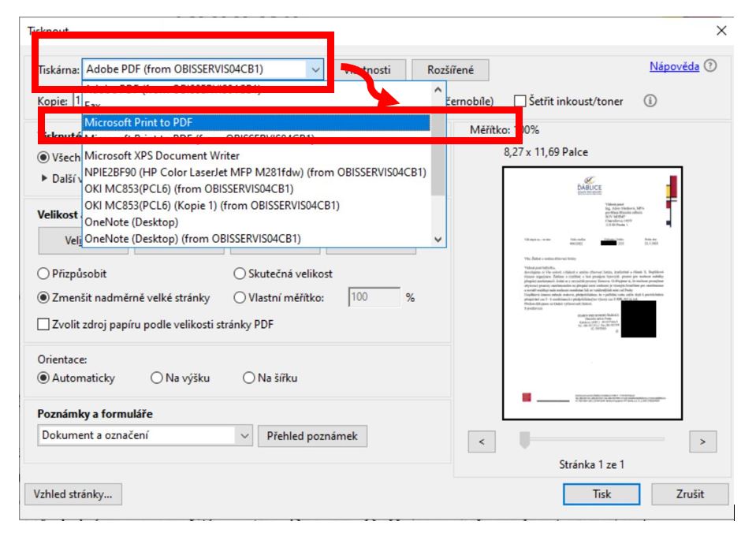
Task: Click the printer list scroll-up arrow
Action: [438, 90]
